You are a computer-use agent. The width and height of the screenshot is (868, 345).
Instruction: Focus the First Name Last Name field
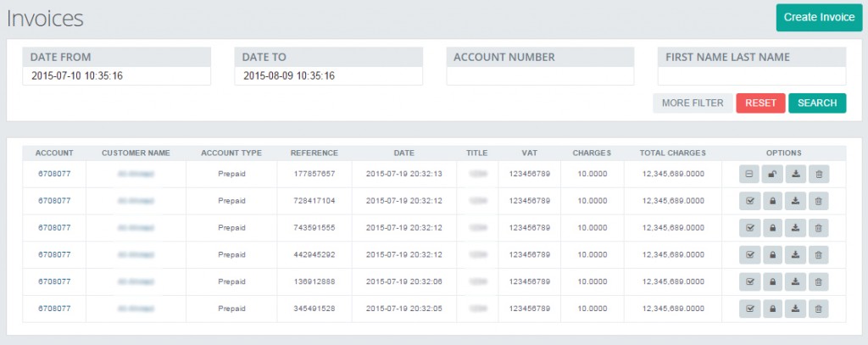[x=753, y=76]
